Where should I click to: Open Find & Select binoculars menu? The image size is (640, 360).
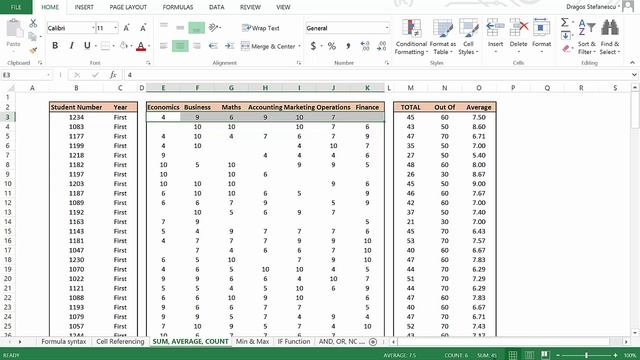tap(610, 37)
